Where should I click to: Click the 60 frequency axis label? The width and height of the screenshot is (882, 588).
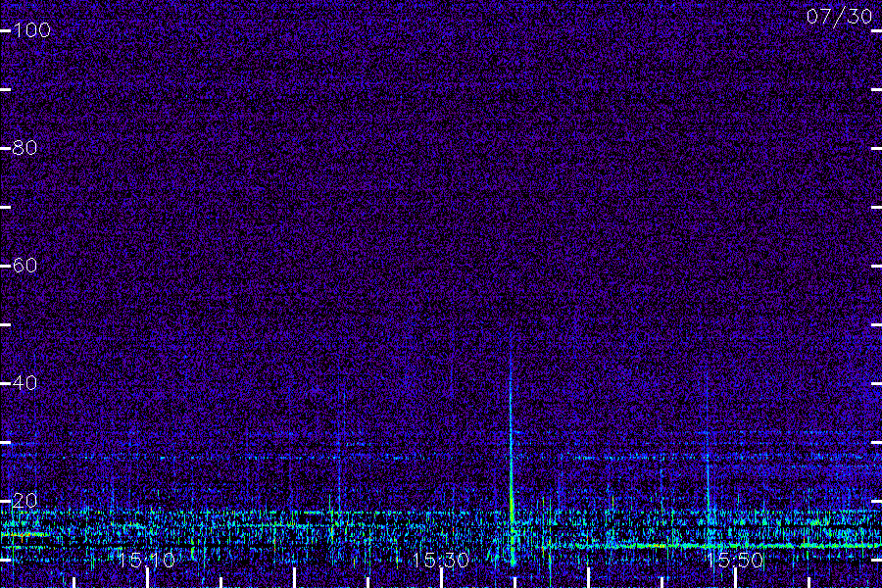[25, 265]
